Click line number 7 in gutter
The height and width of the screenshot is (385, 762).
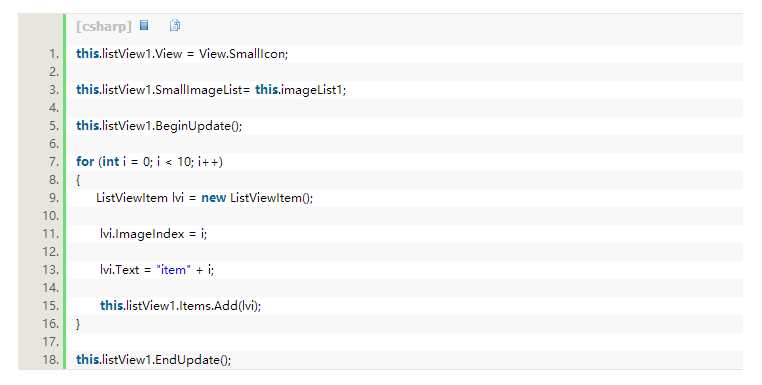53,161
